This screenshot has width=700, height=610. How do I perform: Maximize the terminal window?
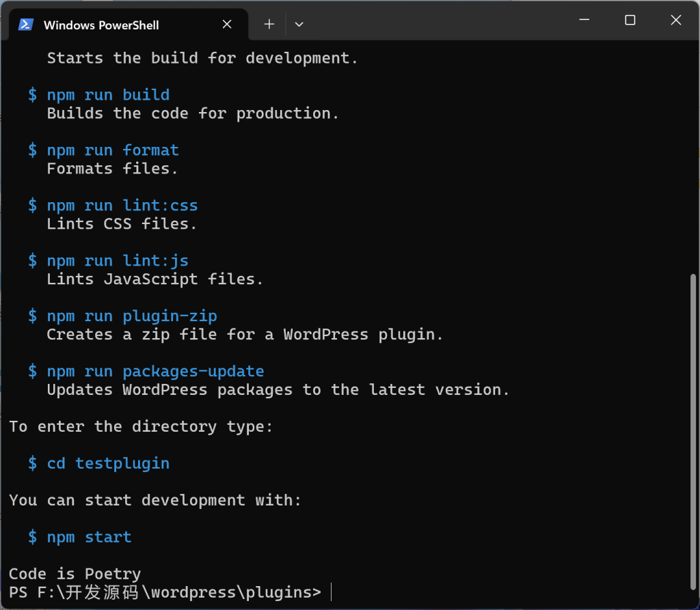pyautogui.click(x=630, y=20)
